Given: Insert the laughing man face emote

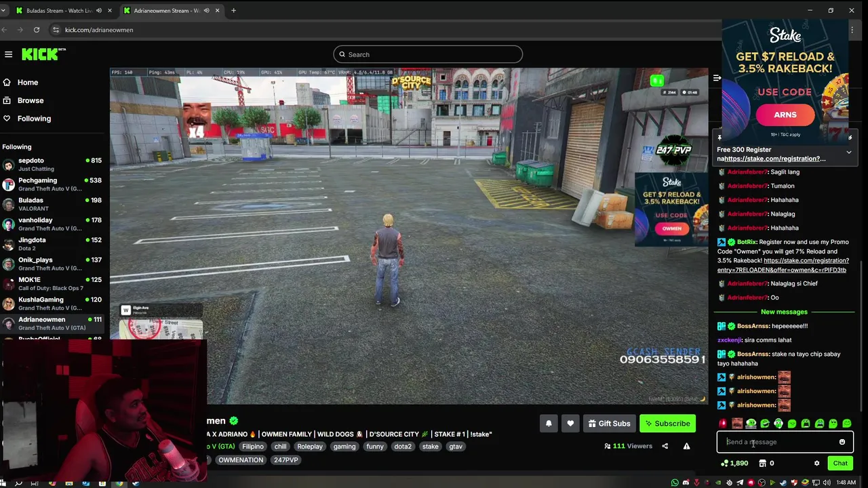Looking at the screenshot, I should [737, 424].
